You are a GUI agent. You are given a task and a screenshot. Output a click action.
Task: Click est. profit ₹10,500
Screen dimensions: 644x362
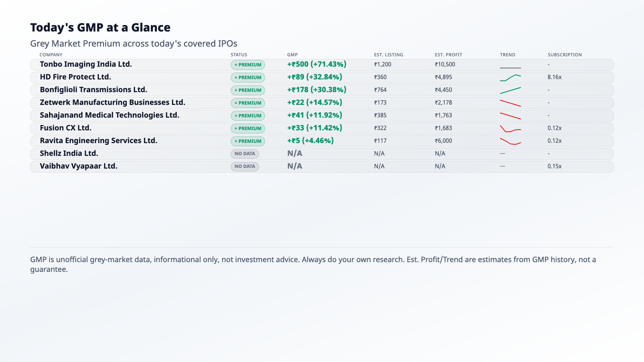pyautogui.click(x=445, y=64)
